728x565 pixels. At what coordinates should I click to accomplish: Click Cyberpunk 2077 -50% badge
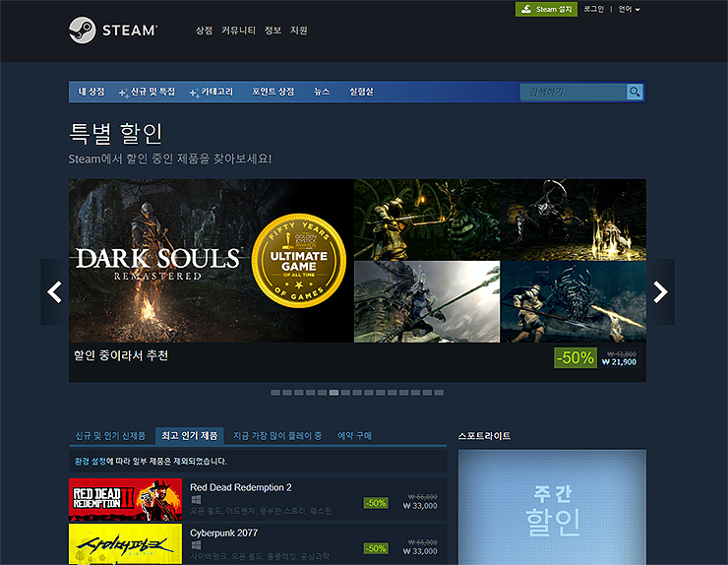point(376,548)
